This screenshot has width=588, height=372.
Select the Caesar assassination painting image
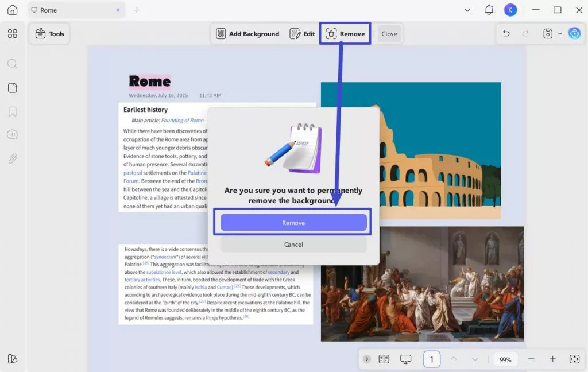coord(423,284)
